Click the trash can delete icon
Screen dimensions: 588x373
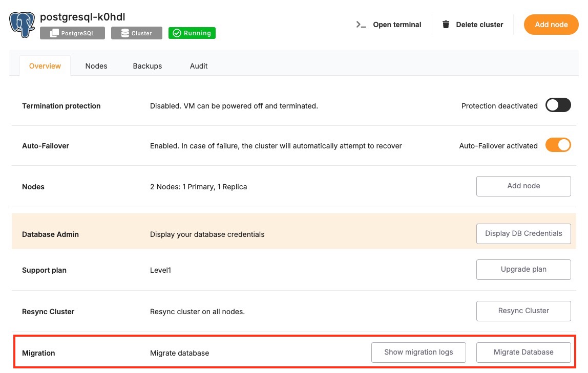pyautogui.click(x=446, y=25)
